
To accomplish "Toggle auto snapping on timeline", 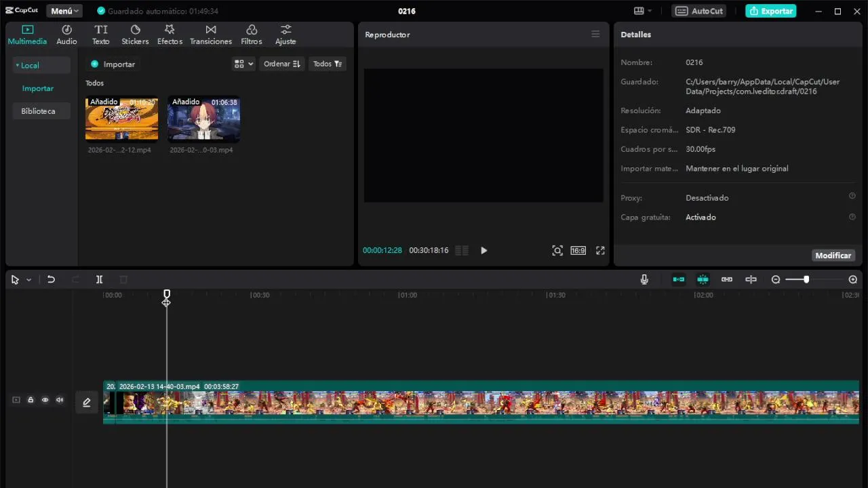I will [x=703, y=279].
